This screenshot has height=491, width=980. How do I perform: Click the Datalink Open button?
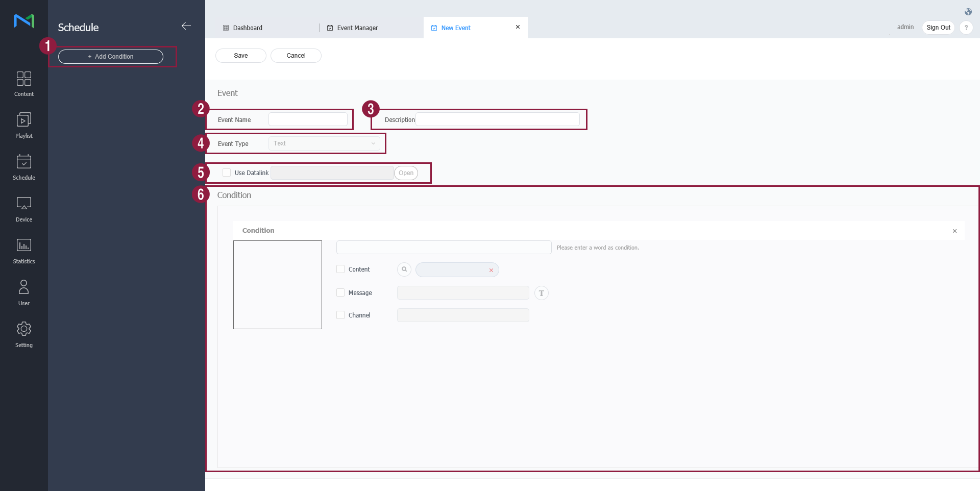pos(406,173)
